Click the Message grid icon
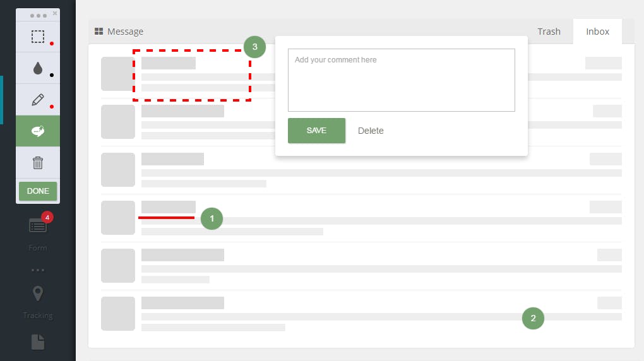 click(x=98, y=31)
